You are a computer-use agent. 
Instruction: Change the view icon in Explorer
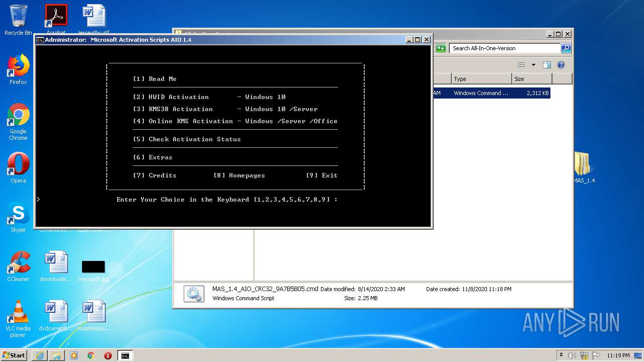coord(521,65)
